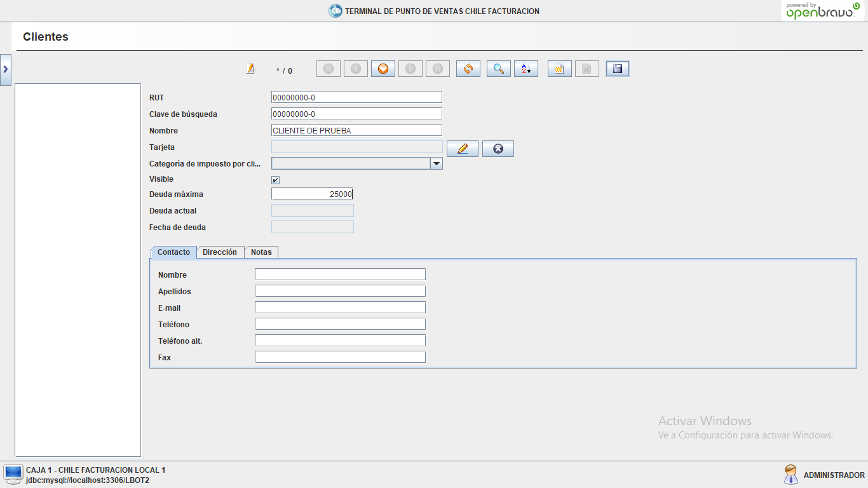Viewport: 868px width, 488px height.
Task: Click the ADMINISTRADOR user label
Action: (x=834, y=475)
